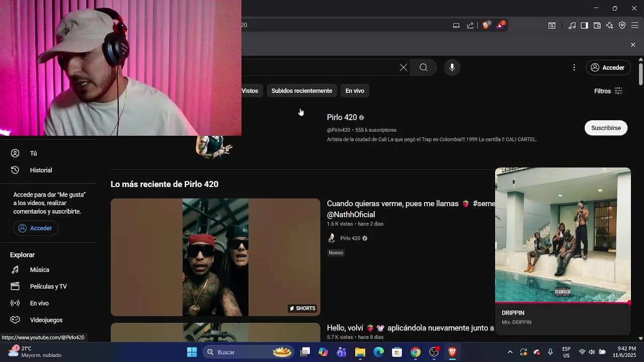Image resolution: width=644 pixels, height=362 pixels.
Task: Open the Windows Start menu
Action: pyautogui.click(x=192, y=352)
